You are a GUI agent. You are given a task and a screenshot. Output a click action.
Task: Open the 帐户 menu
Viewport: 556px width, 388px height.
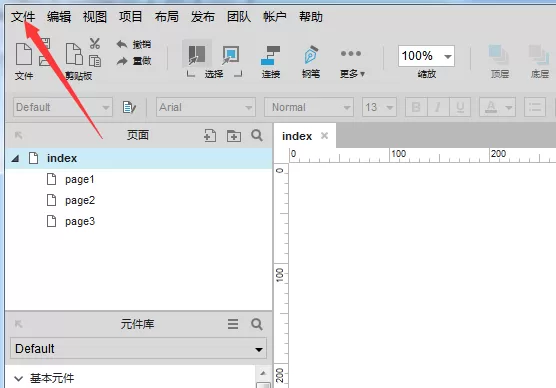pyautogui.click(x=274, y=17)
